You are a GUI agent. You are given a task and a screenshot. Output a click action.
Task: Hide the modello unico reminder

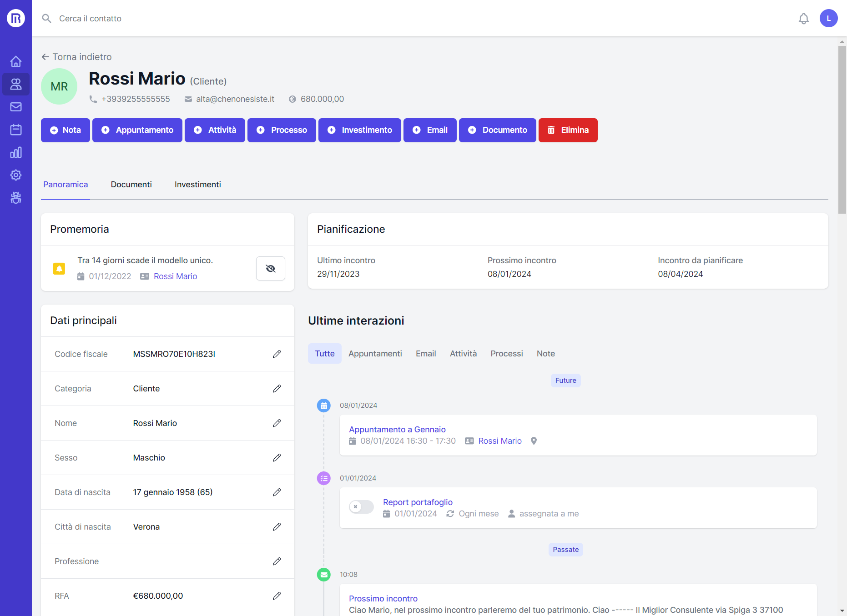point(271,268)
